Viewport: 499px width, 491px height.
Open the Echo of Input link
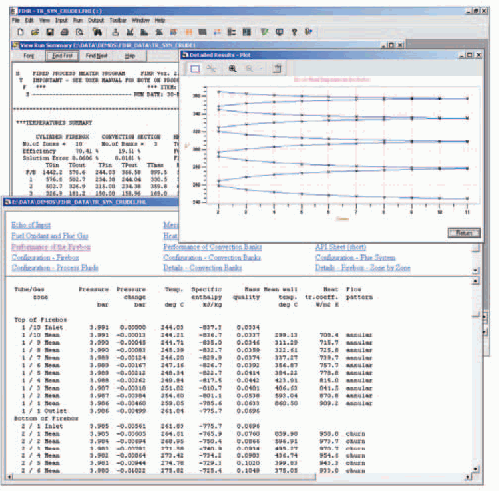click(x=31, y=225)
